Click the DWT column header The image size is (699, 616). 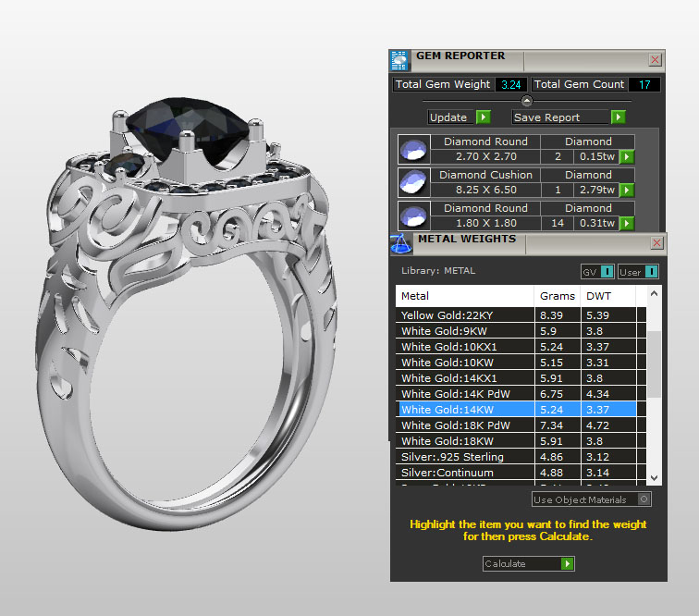click(608, 296)
